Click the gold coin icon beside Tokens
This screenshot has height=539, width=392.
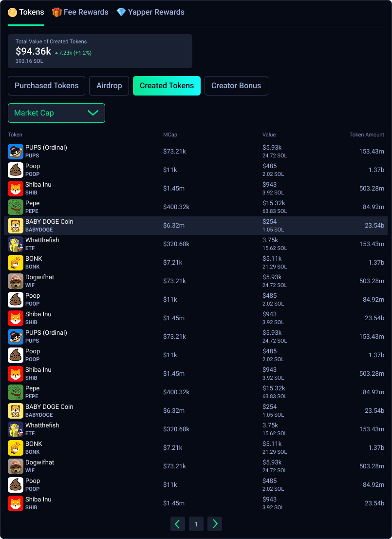[x=13, y=12]
